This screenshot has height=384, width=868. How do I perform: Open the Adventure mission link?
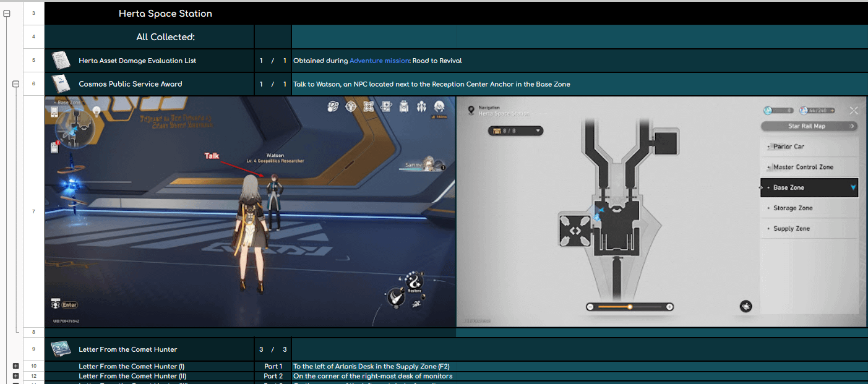pyautogui.click(x=379, y=61)
